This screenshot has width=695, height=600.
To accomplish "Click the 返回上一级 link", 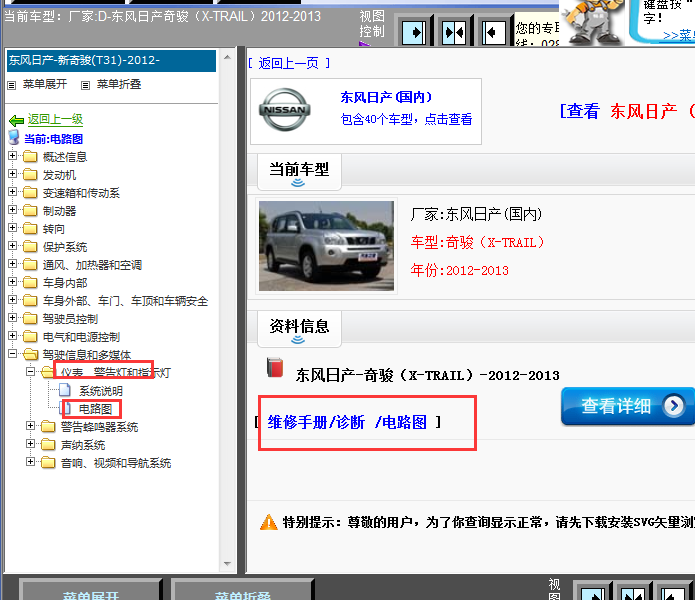I will [55, 119].
